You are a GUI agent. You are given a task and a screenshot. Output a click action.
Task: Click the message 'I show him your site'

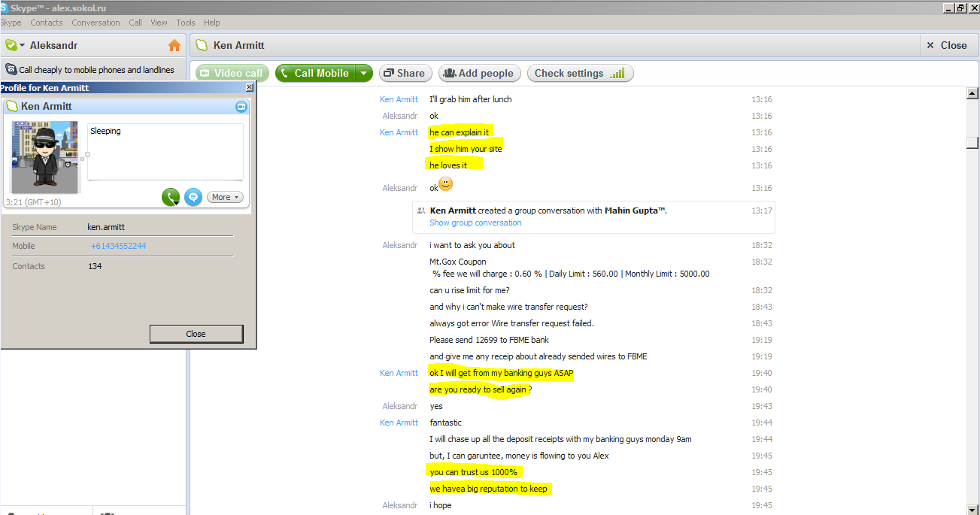pyautogui.click(x=466, y=149)
